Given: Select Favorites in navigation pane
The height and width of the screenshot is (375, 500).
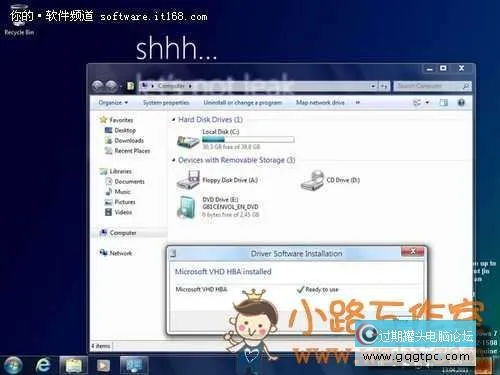Looking at the screenshot, I should click(x=117, y=120).
